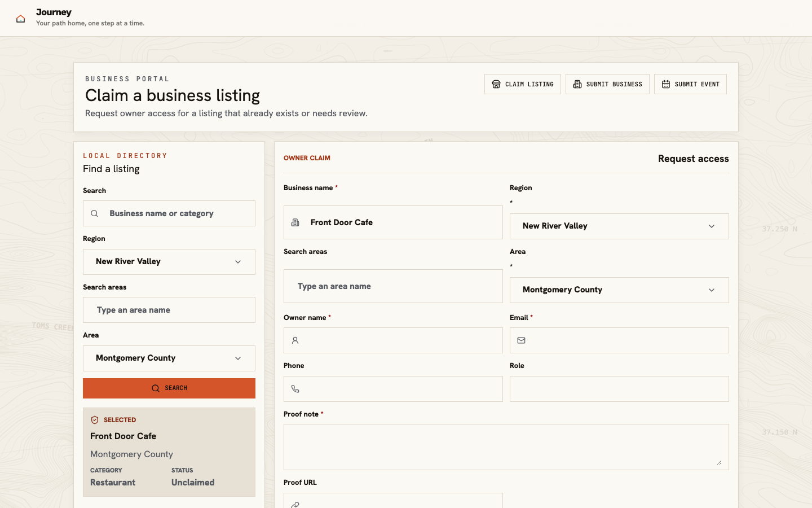Viewport: 812px width, 508px height.
Task: Select the Front Door Cafe listing card
Action: 169,452
